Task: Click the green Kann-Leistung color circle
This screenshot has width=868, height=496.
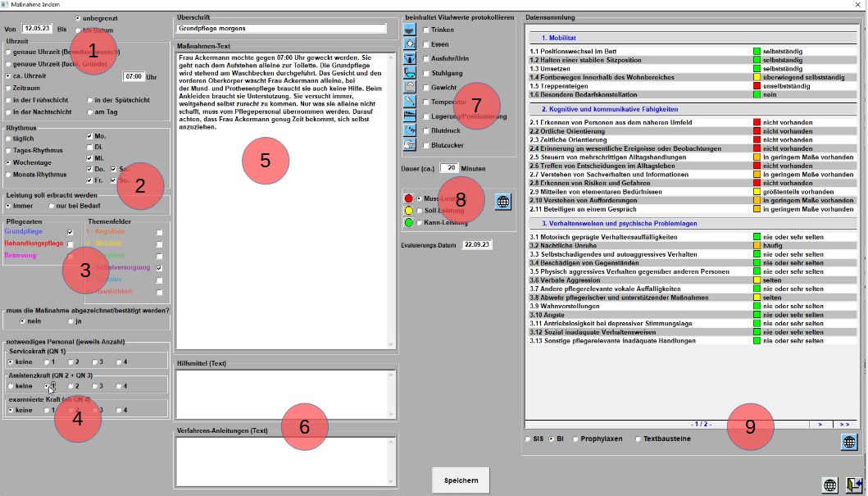Action: click(x=409, y=222)
